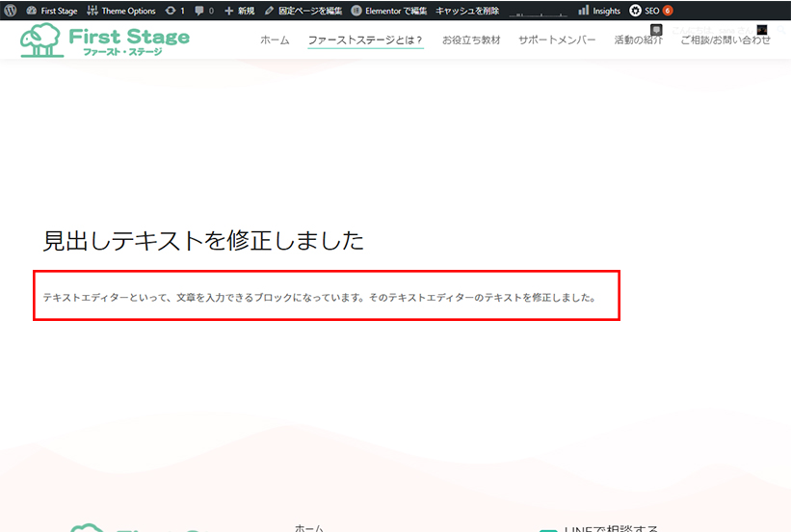Open the First Stage site dashboard link
The image size is (791, 532).
tap(53, 11)
